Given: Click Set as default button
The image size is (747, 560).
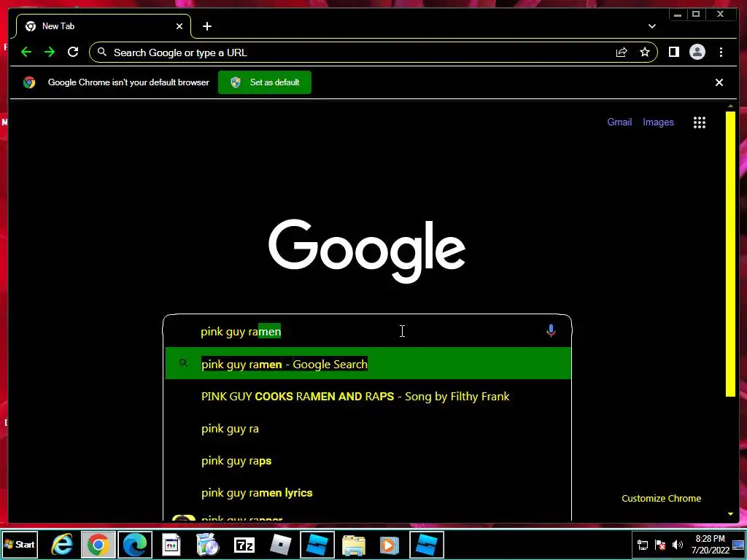Looking at the screenshot, I should click(264, 82).
